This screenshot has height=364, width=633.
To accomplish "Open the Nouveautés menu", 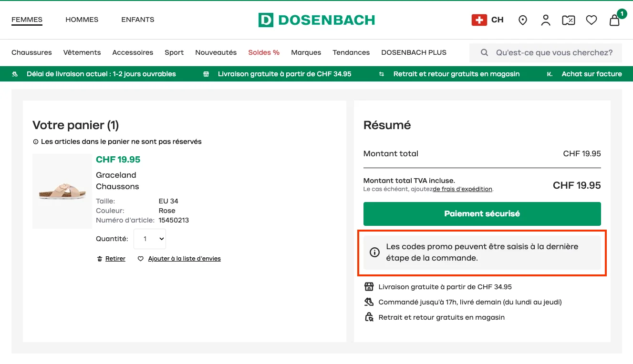I will (x=216, y=52).
